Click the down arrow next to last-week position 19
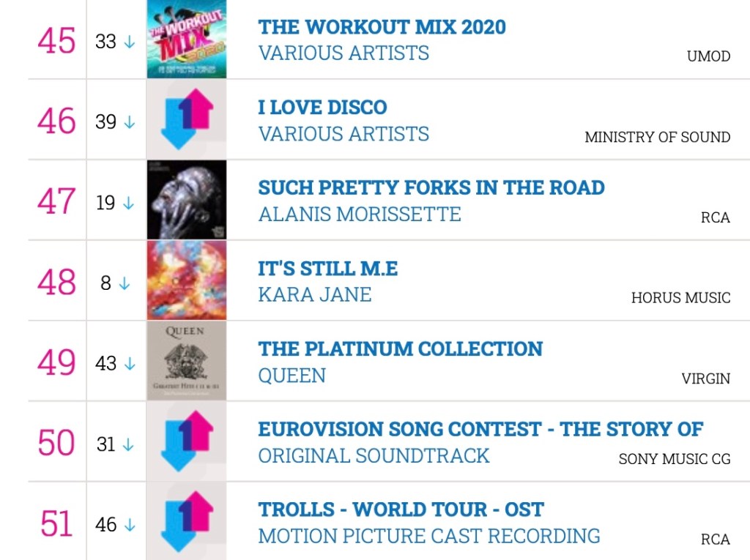Image resolution: width=750 pixels, height=560 pixels. (130, 203)
